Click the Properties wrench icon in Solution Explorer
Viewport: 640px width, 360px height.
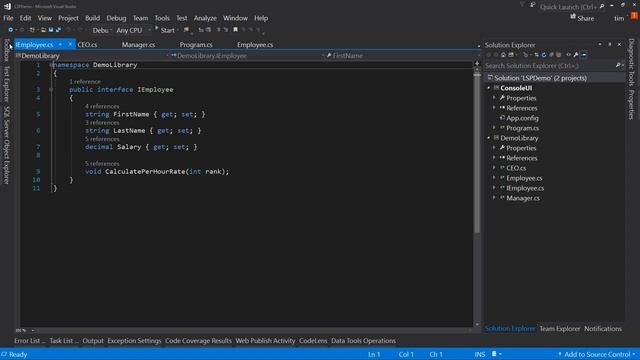click(x=576, y=55)
